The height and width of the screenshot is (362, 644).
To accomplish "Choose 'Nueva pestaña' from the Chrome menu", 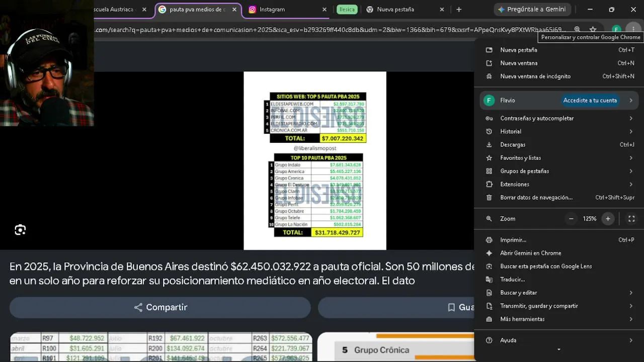I will [x=559, y=50].
